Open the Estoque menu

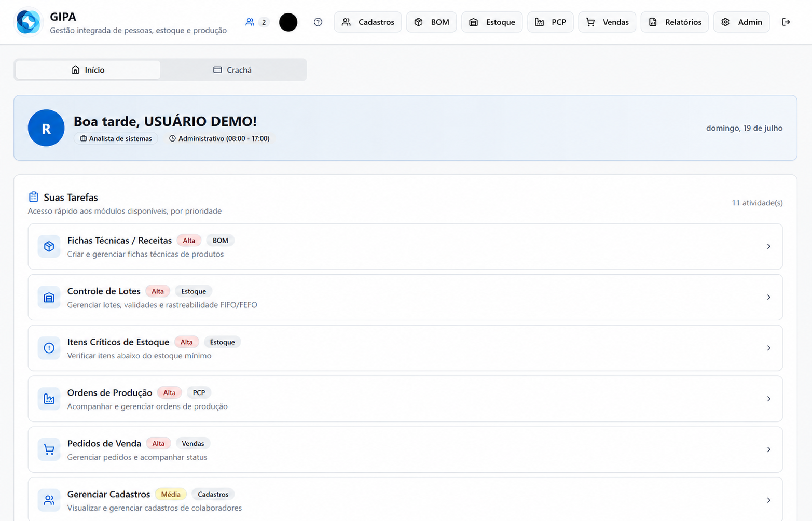click(492, 22)
